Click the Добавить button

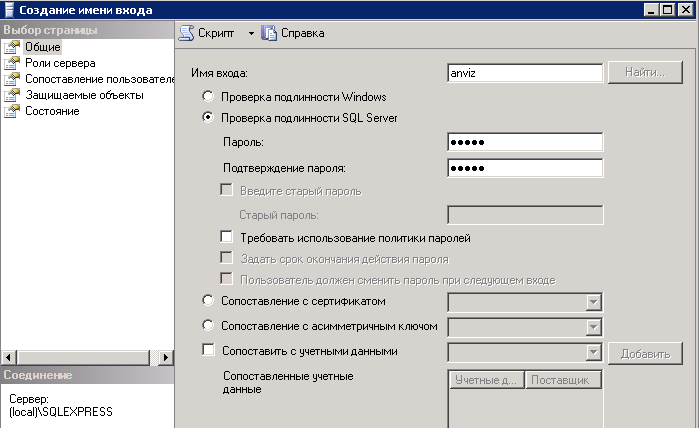point(645,354)
